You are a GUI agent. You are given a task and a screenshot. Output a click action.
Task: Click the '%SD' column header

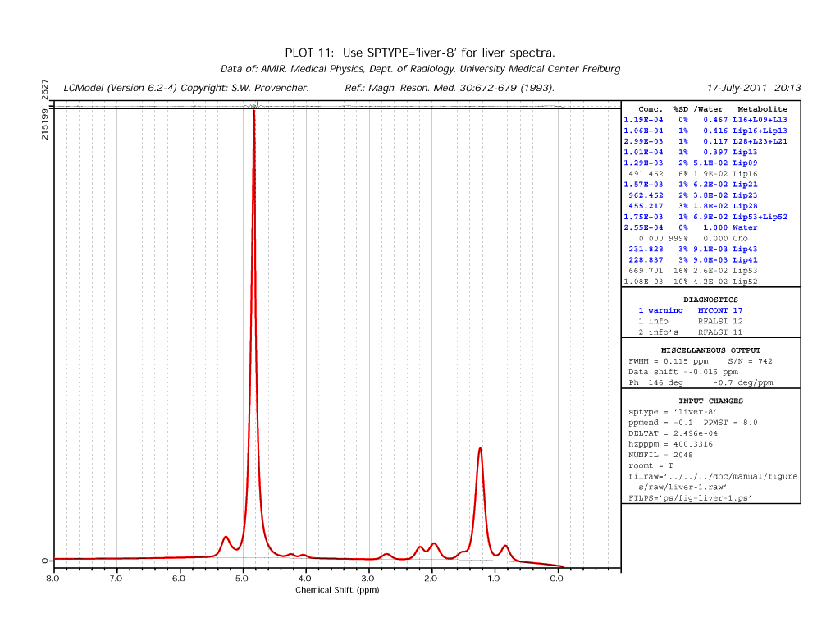tap(681, 109)
